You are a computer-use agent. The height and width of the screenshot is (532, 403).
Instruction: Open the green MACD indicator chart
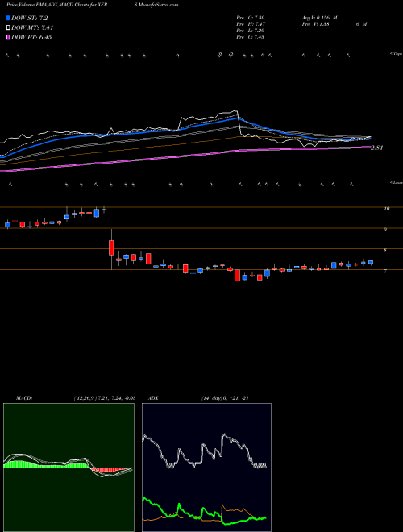(x=69, y=468)
